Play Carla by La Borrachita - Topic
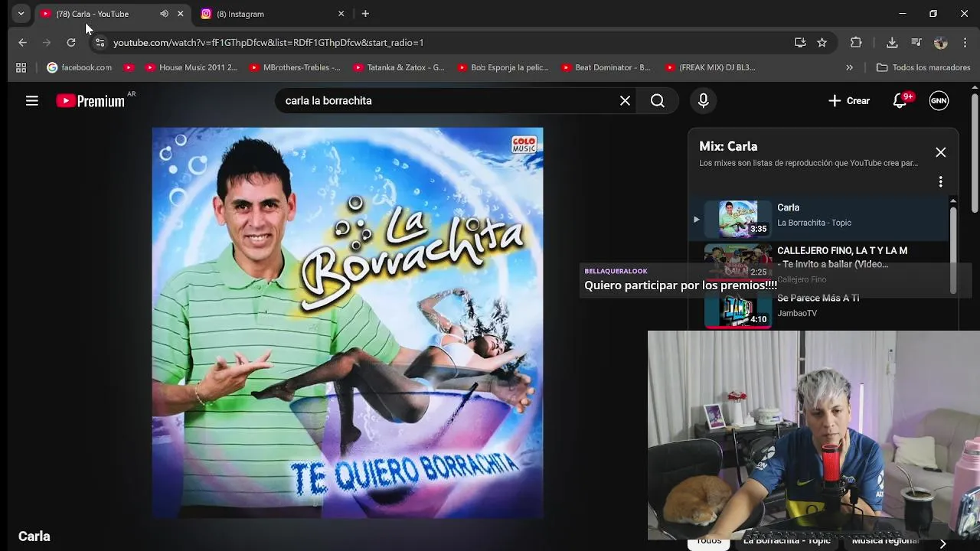The image size is (980, 551). coord(819,219)
